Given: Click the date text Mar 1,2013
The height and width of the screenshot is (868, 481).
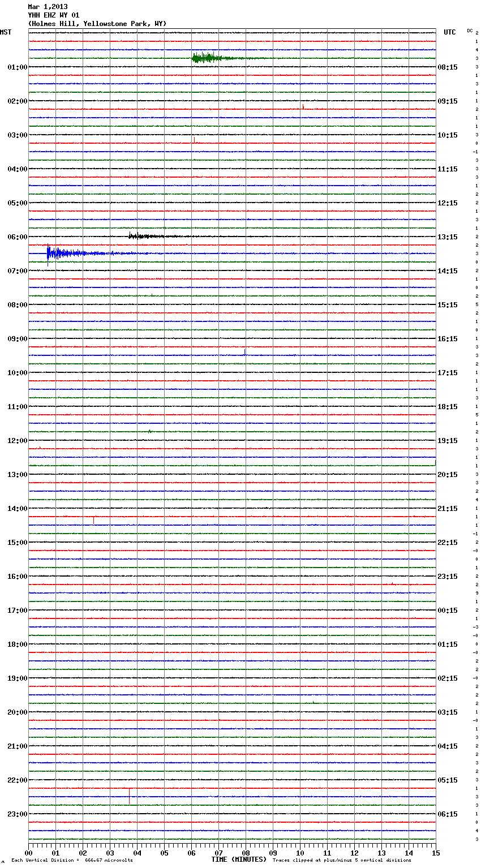Looking at the screenshot, I should click(x=48, y=7).
